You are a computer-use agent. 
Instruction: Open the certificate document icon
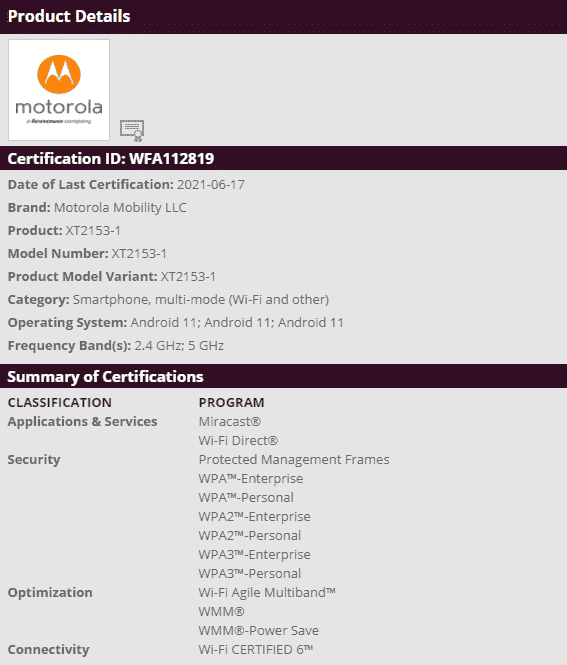[x=132, y=131]
